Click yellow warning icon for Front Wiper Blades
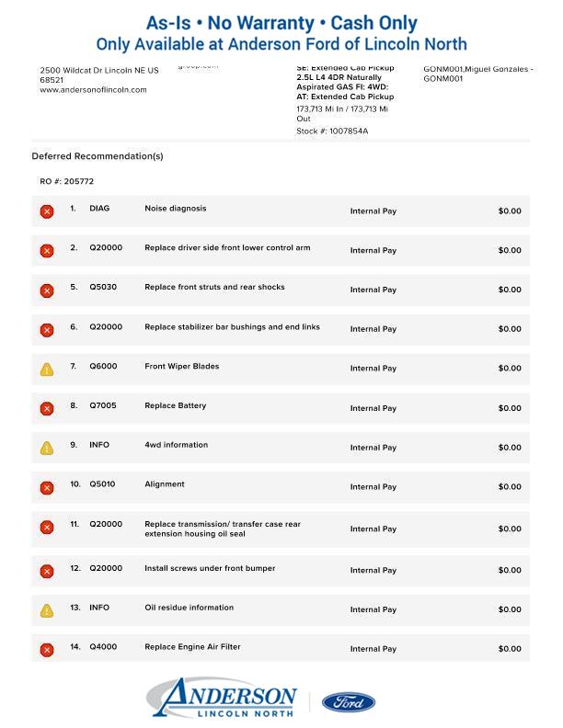Viewport: 563px width, 728px height. [x=47, y=370]
